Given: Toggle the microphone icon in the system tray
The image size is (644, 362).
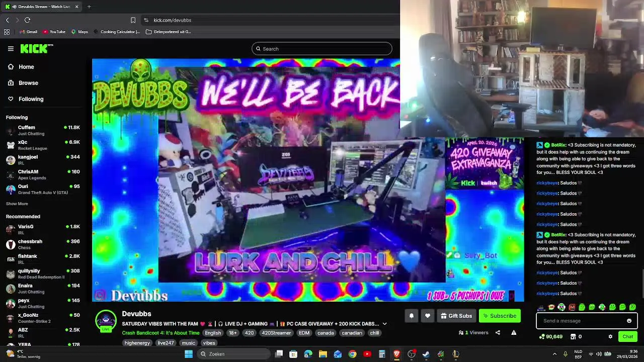Looking at the screenshot, I should tap(566, 354).
